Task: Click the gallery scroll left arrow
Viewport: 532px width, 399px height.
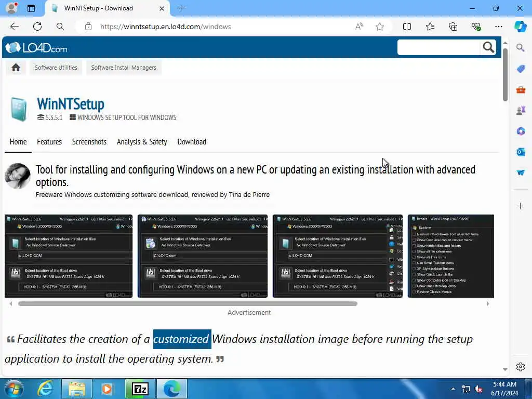Action: [11, 303]
